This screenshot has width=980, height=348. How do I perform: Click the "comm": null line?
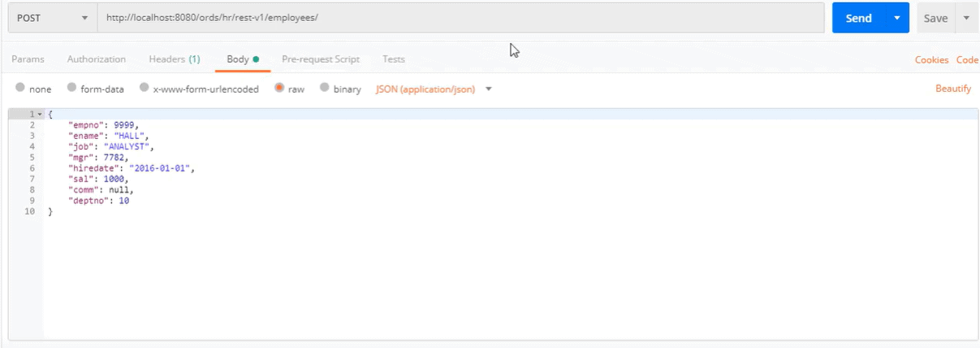point(101,189)
